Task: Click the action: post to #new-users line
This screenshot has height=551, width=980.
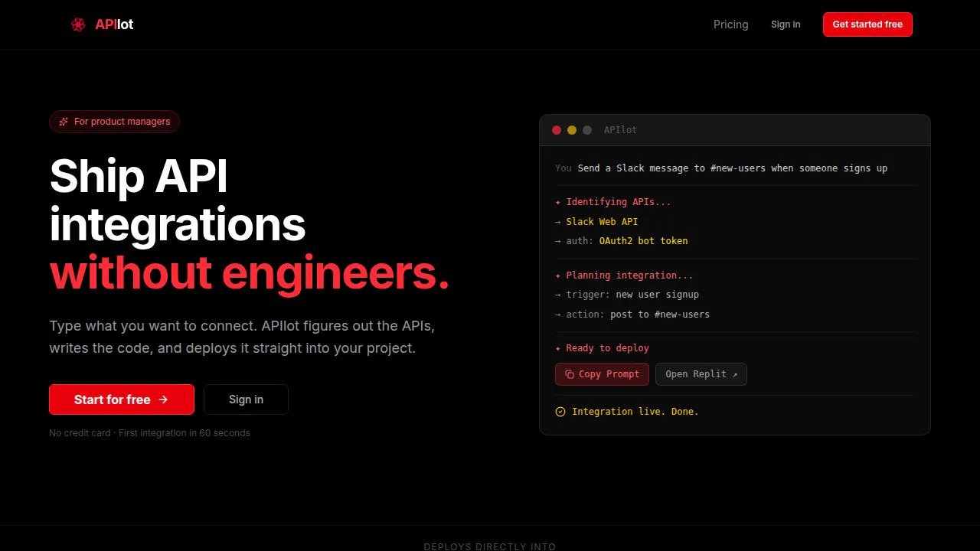Action: pos(632,315)
